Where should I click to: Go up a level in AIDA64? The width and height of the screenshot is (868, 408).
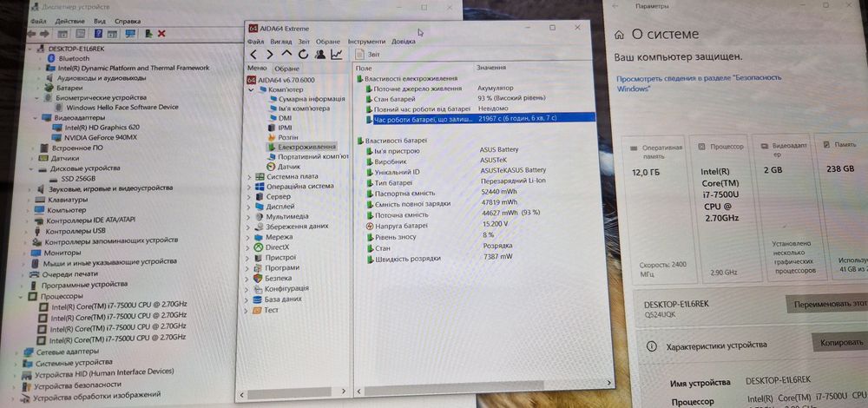click(286, 54)
